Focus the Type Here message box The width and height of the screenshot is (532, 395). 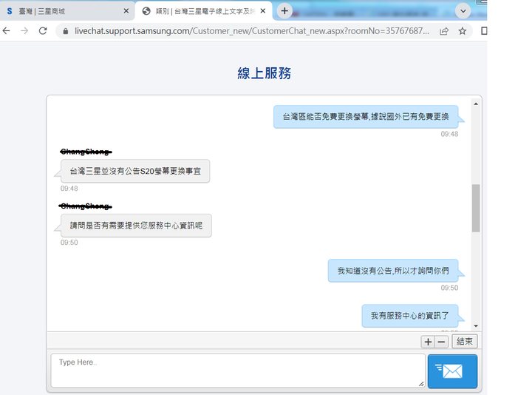pos(238,370)
